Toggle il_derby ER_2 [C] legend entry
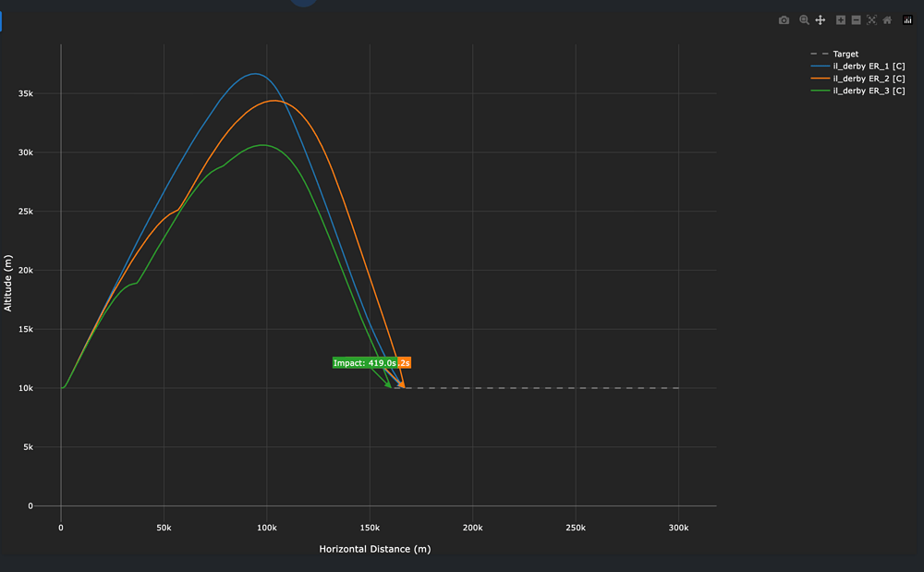This screenshot has height=572, width=924. click(869, 79)
